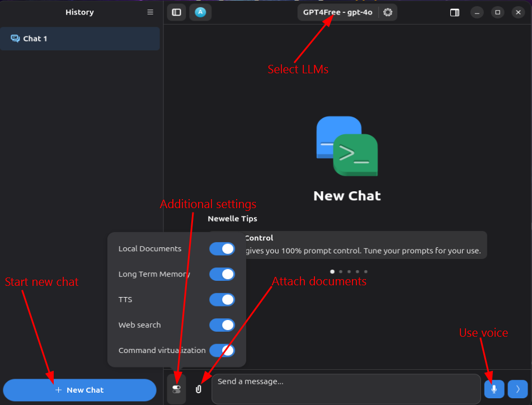532x405 pixels.
Task: Close the Newelle window
Action: 518,12
